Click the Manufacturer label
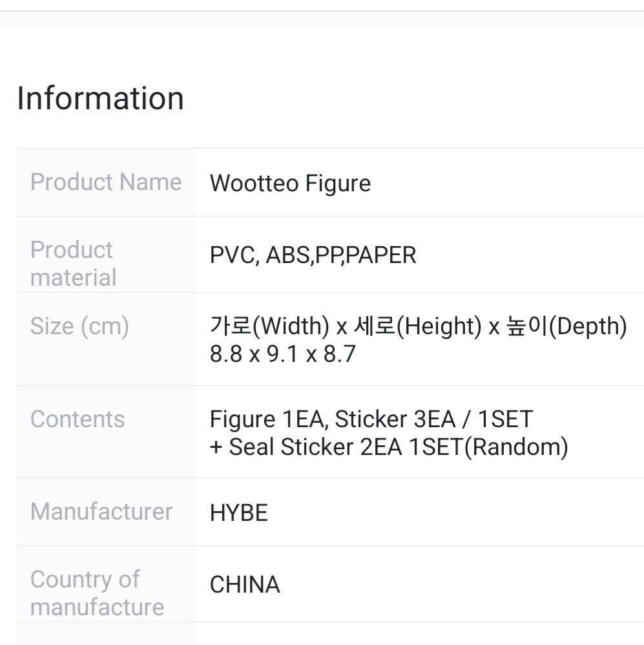Screen dimensions: 644x645 click(101, 511)
